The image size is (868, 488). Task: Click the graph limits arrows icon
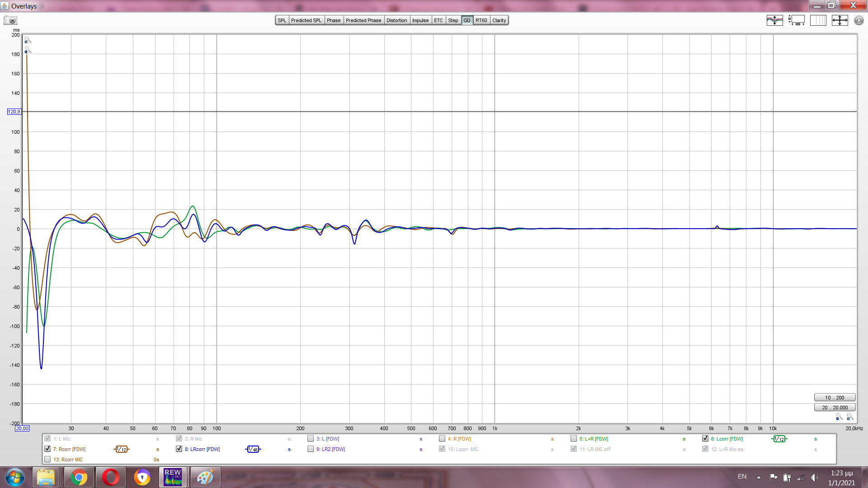coord(840,20)
